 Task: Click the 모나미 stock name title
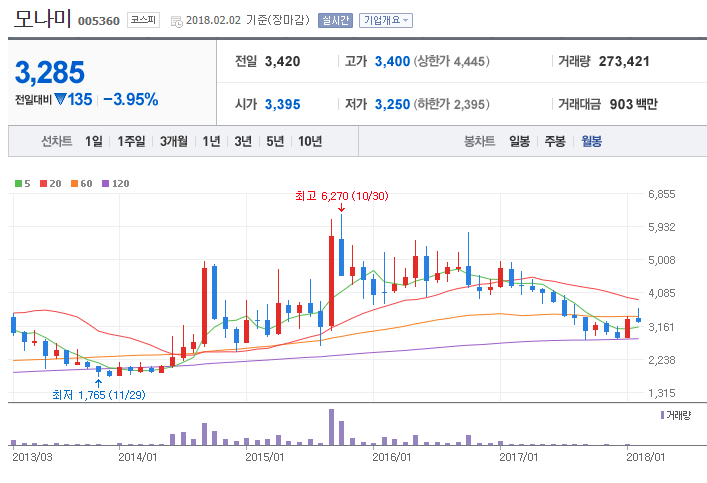(x=42, y=19)
